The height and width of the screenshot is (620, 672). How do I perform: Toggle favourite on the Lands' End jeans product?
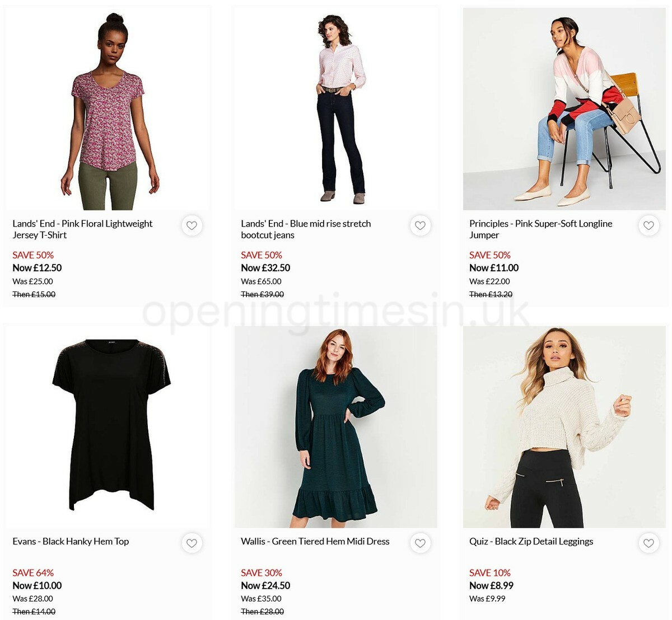420,226
